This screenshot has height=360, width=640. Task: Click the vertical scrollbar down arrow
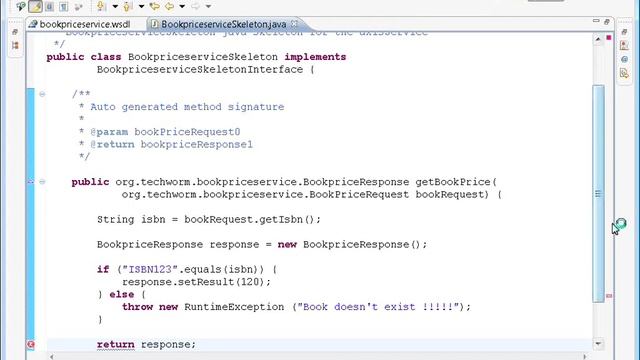point(598,344)
